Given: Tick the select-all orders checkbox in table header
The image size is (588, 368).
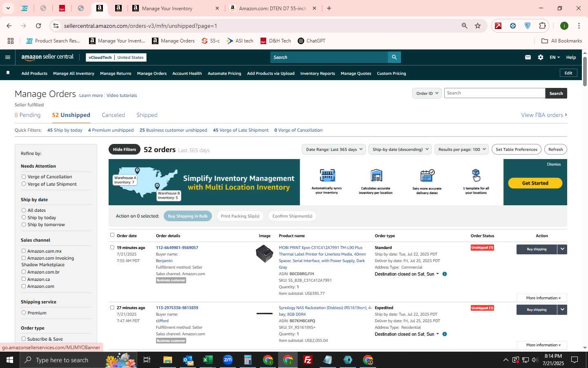Looking at the screenshot, I should [112, 235].
